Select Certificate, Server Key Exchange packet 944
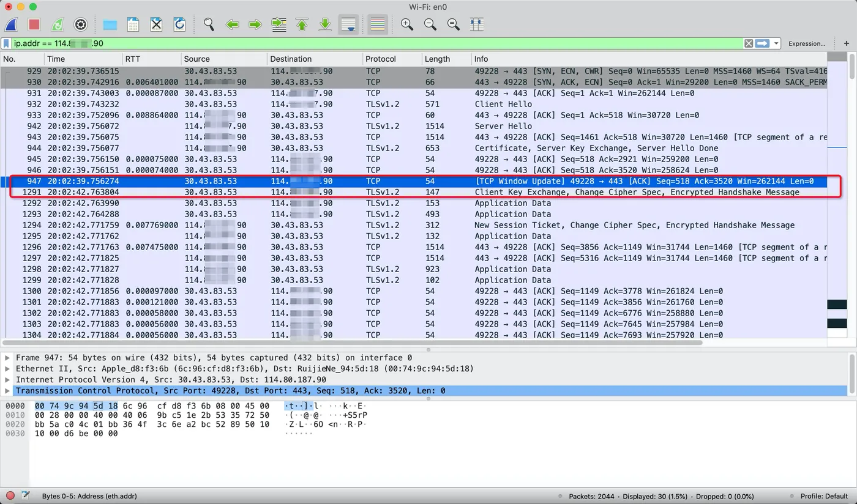 [x=414, y=148]
